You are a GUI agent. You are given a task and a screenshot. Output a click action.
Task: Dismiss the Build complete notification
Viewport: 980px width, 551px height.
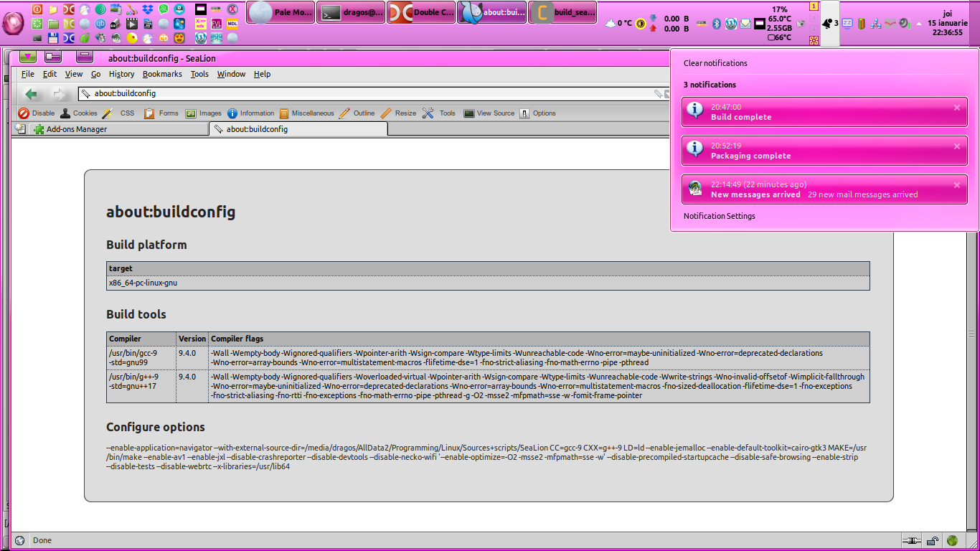[x=956, y=108]
